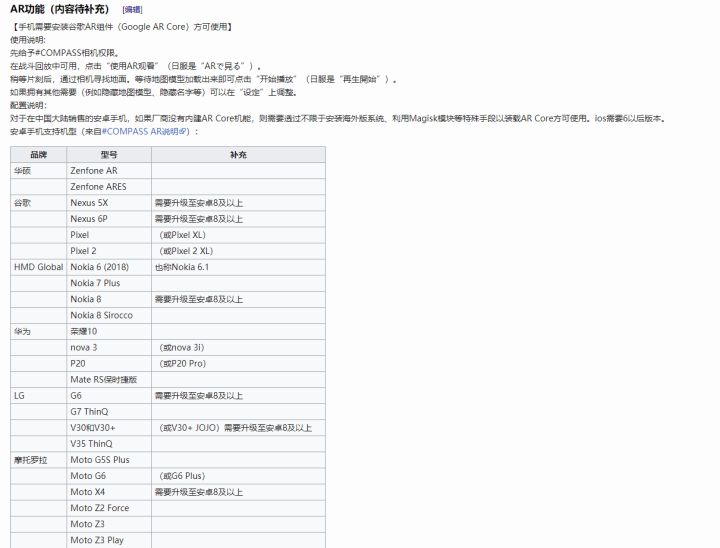This screenshot has height=548, width=720.
Task: Select the Moto Z3 cell above Moto Z3 Play
Action: pyautogui.click(x=109, y=525)
